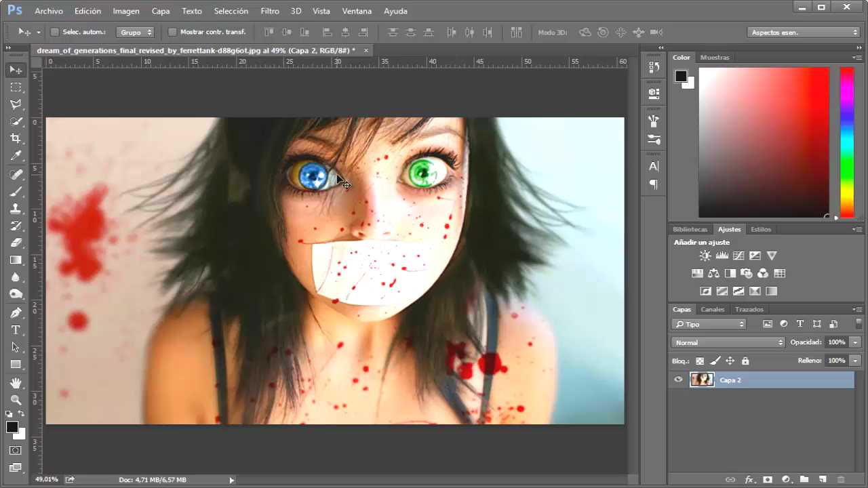Add a Levels adjustment
This screenshot has width=868, height=488.
coord(722,256)
